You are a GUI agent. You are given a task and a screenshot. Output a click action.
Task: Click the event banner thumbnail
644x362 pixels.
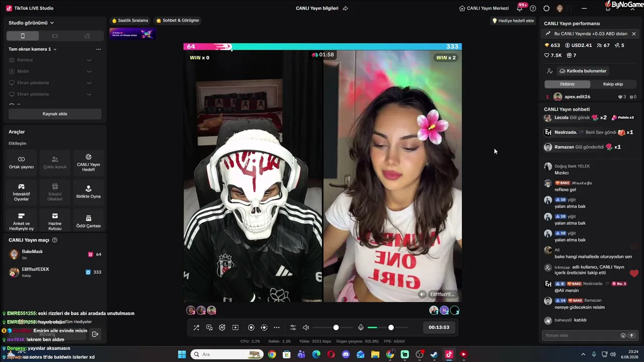(133, 34)
